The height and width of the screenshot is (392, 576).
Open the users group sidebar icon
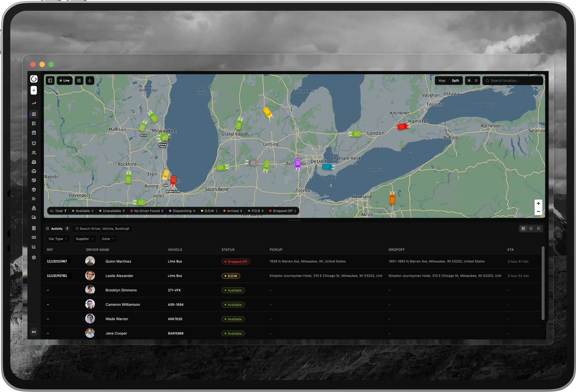[34, 153]
